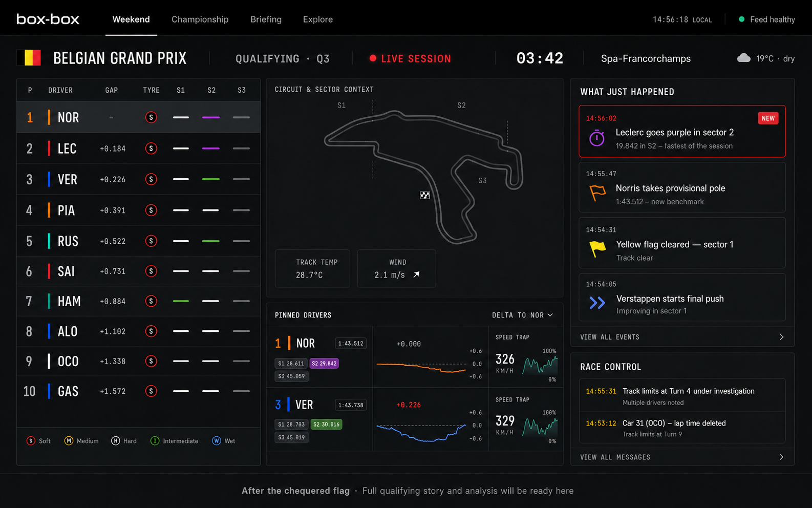Click the orange flag icon in Norris event
The height and width of the screenshot is (508, 812).
click(597, 193)
